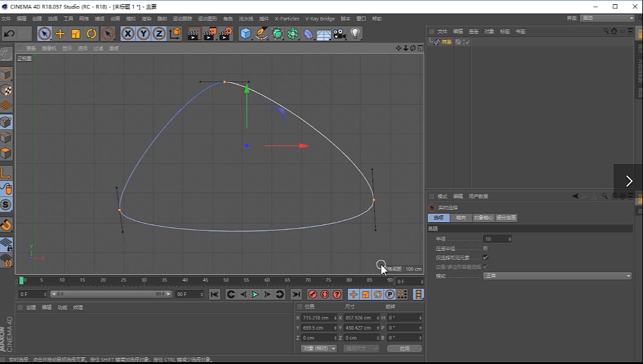Viewport: 643px width, 364px height.
Task: Toggle Autokeying red icon
Action: click(325, 294)
